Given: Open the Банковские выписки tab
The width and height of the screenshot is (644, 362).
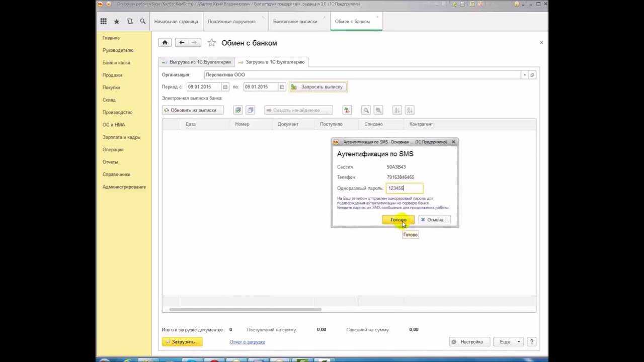Looking at the screenshot, I should 295,22.
